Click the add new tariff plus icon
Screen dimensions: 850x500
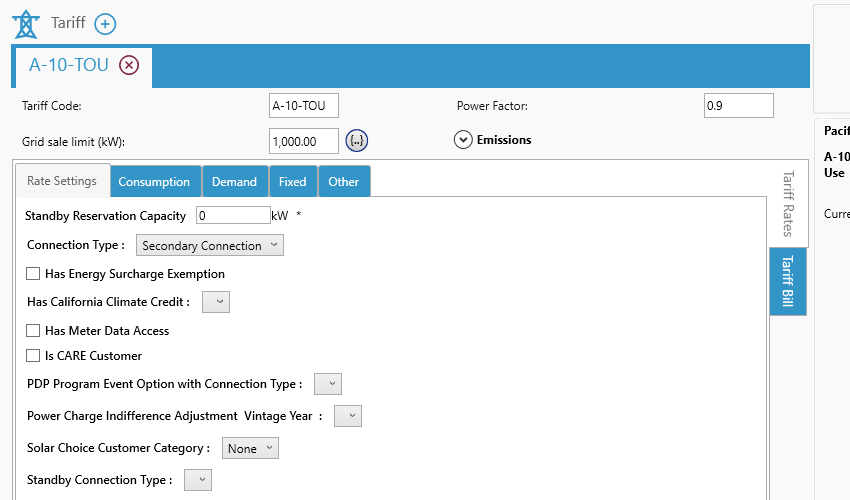point(105,24)
